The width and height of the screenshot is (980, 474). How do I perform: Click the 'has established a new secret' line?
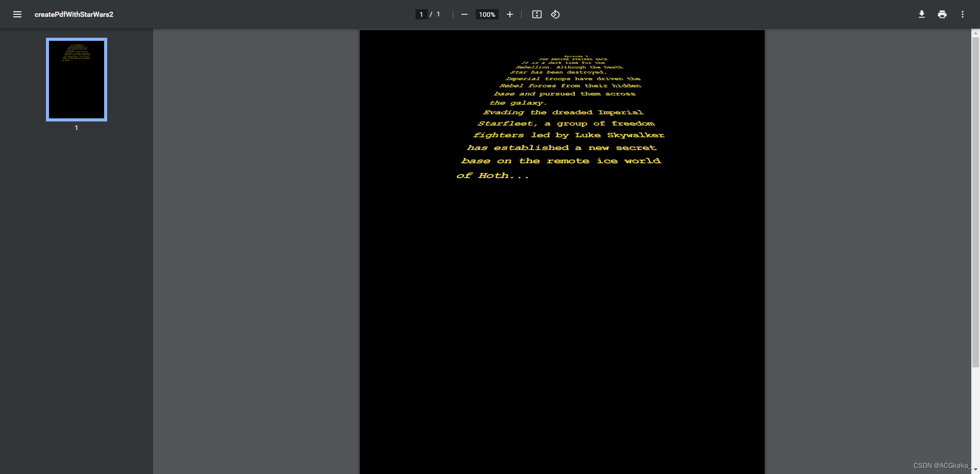(561, 147)
